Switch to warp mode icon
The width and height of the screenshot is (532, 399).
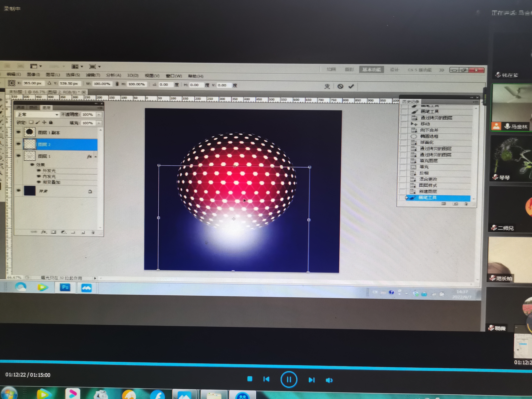(x=327, y=86)
